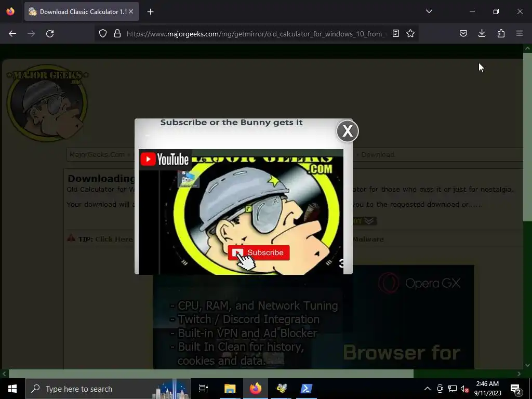Click the Download breadcrumb text
Screen dimensions: 532x399
point(378,155)
